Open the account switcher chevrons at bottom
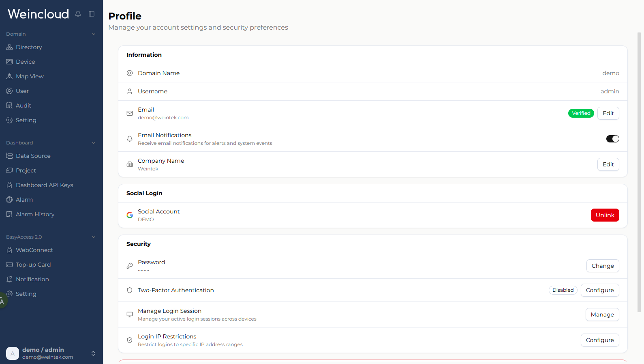Image resolution: width=644 pixels, height=364 pixels. (x=93, y=353)
